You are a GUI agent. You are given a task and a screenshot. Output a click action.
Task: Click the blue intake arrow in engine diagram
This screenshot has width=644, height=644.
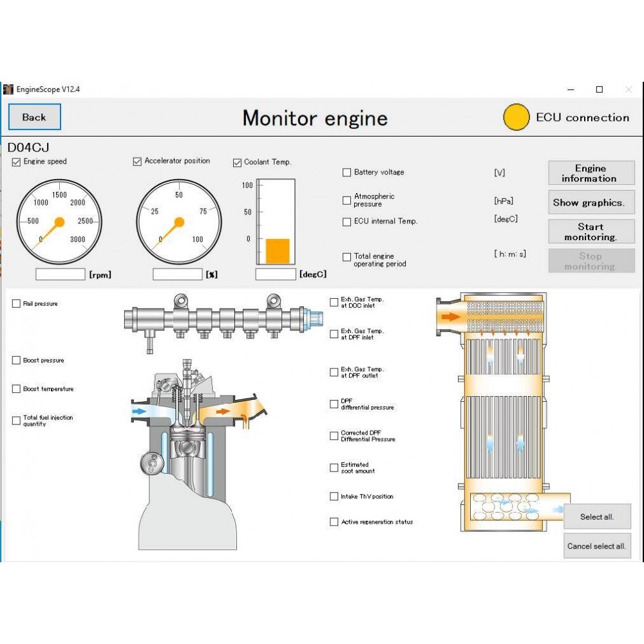click(139, 411)
